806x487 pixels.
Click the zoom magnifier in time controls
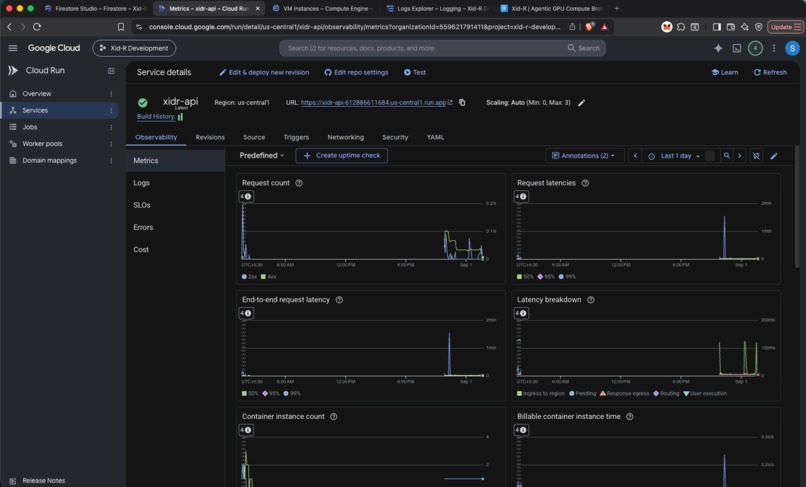point(727,155)
